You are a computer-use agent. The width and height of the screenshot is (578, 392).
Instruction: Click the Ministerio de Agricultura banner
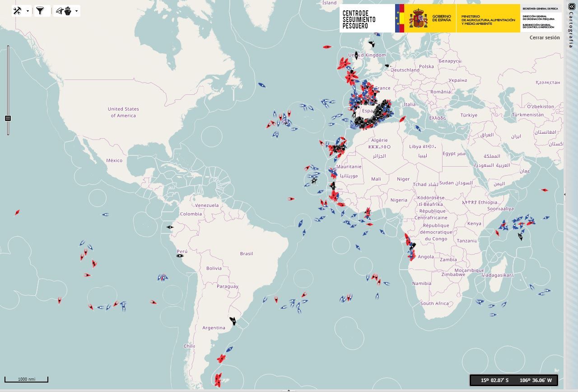pos(488,19)
